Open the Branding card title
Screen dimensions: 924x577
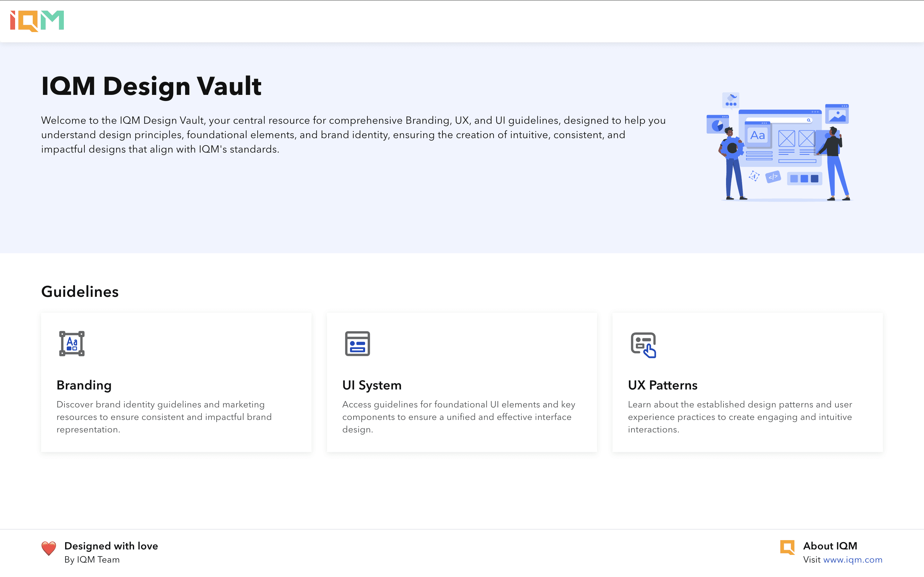(x=84, y=385)
